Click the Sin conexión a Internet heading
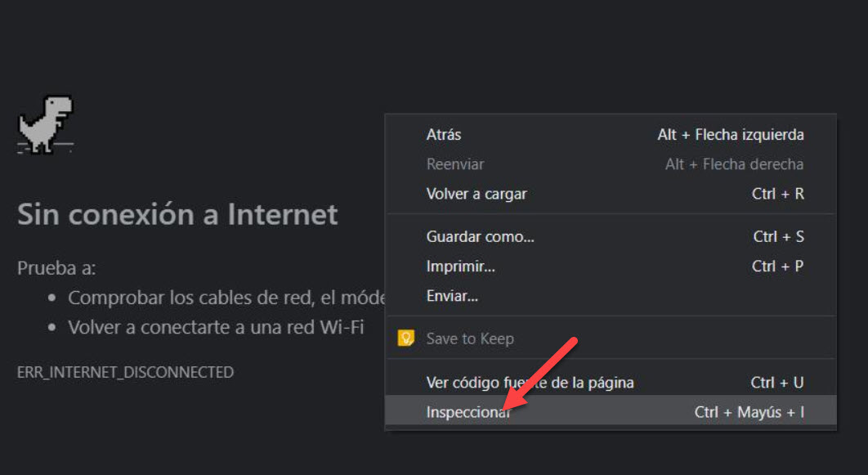The width and height of the screenshot is (868, 475). click(177, 214)
